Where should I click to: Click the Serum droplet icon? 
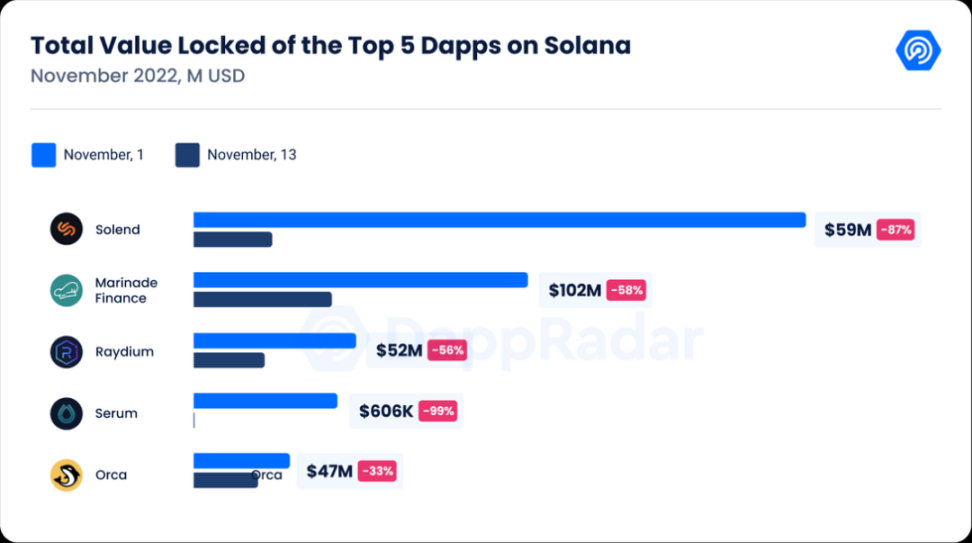pyautogui.click(x=66, y=413)
